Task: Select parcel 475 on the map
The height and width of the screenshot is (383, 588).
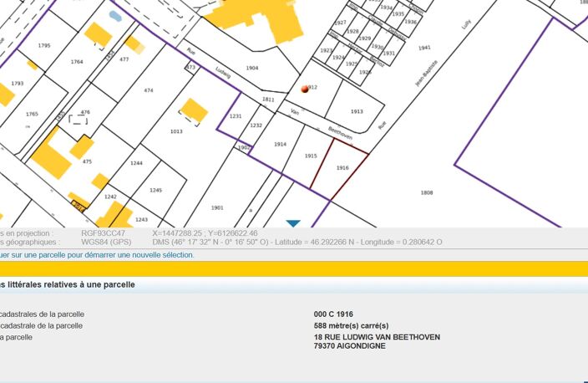Action: [x=87, y=161]
